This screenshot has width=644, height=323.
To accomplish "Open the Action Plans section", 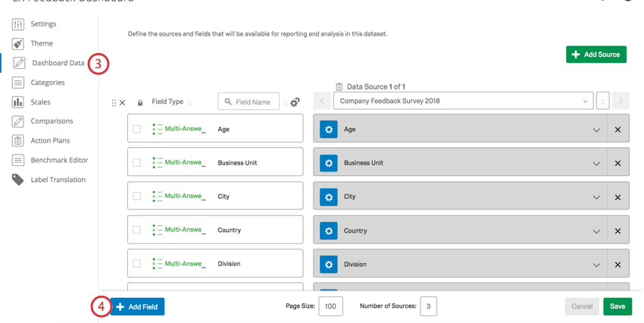I will (x=50, y=140).
